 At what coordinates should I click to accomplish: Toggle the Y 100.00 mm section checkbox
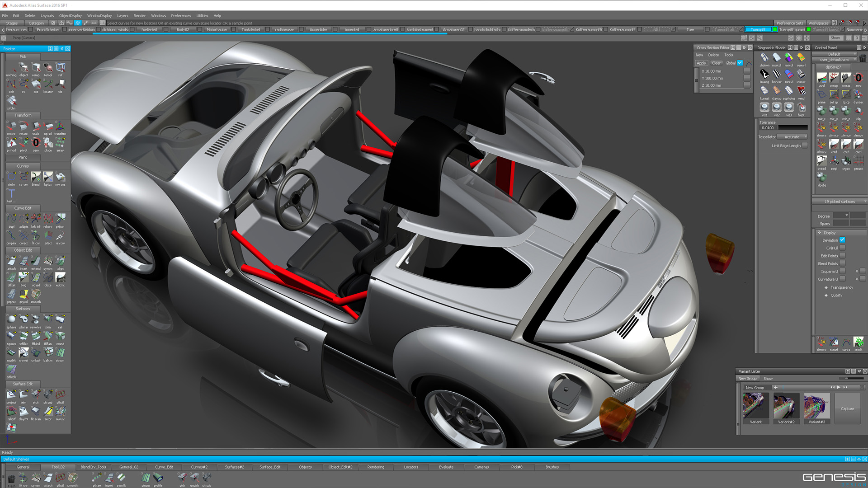click(x=747, y=78)
